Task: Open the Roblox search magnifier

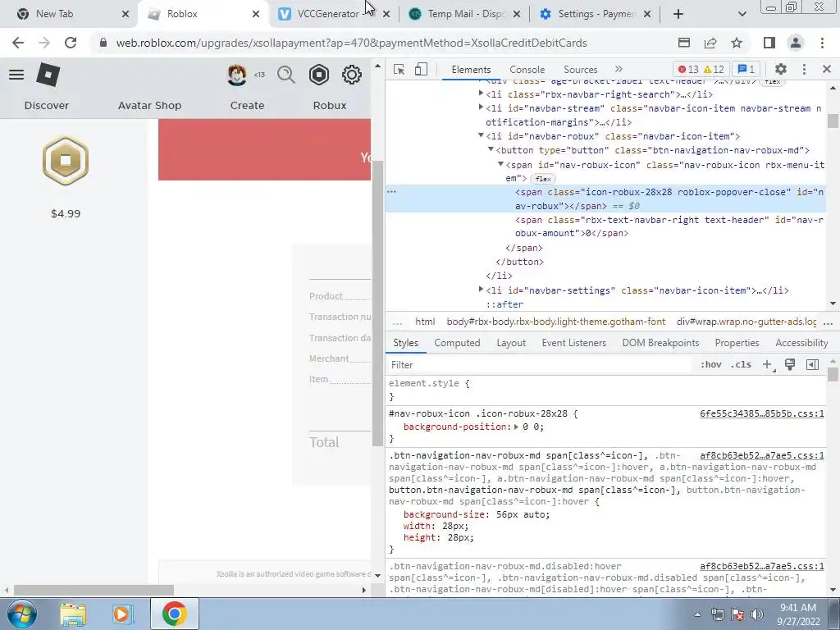Action: [x=286, y=75]
